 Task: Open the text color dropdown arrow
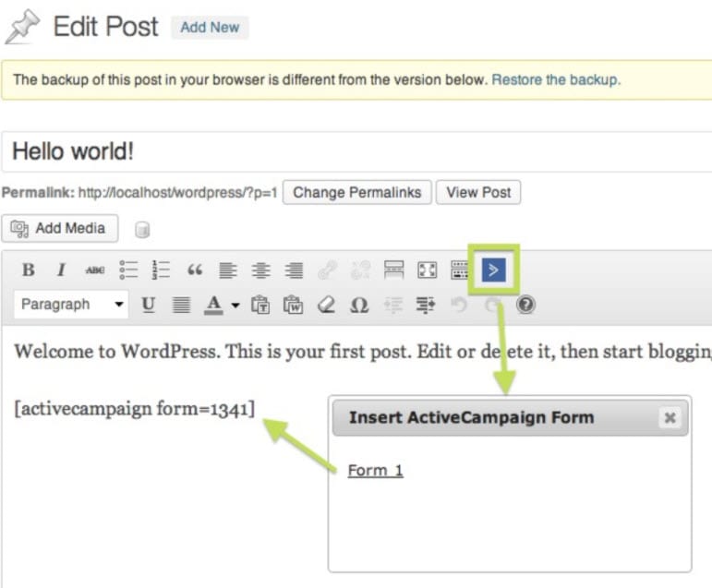coord(235,306)
